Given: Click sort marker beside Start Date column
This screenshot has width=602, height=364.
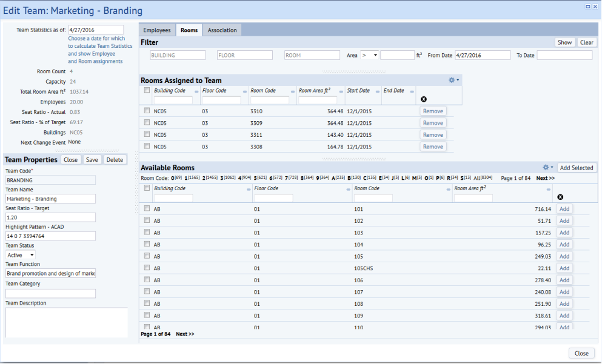Looking at the screenshot, I should (378, 91).
